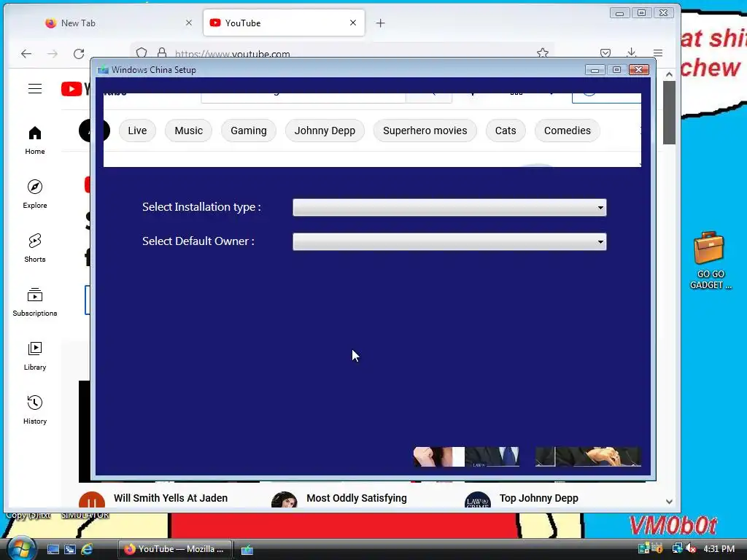The height and width of the screenshot is (560, 747).
Task: Go forward in Firefox
Action: point(53,54)
